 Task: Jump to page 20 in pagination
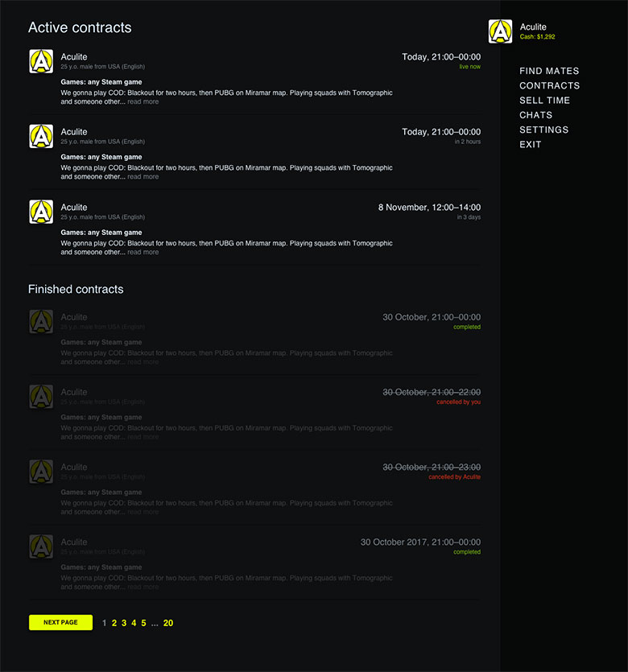coord(168,623)
